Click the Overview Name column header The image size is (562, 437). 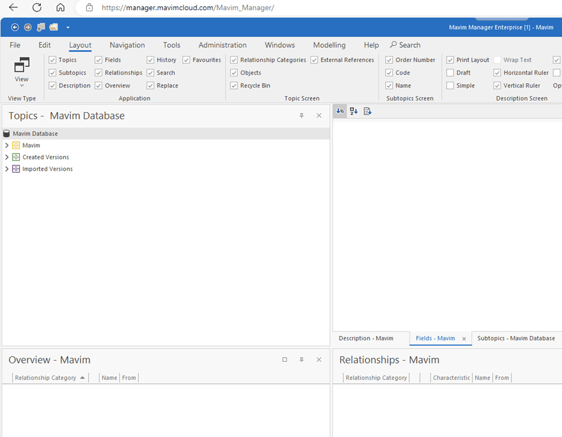tap(109, 378)
